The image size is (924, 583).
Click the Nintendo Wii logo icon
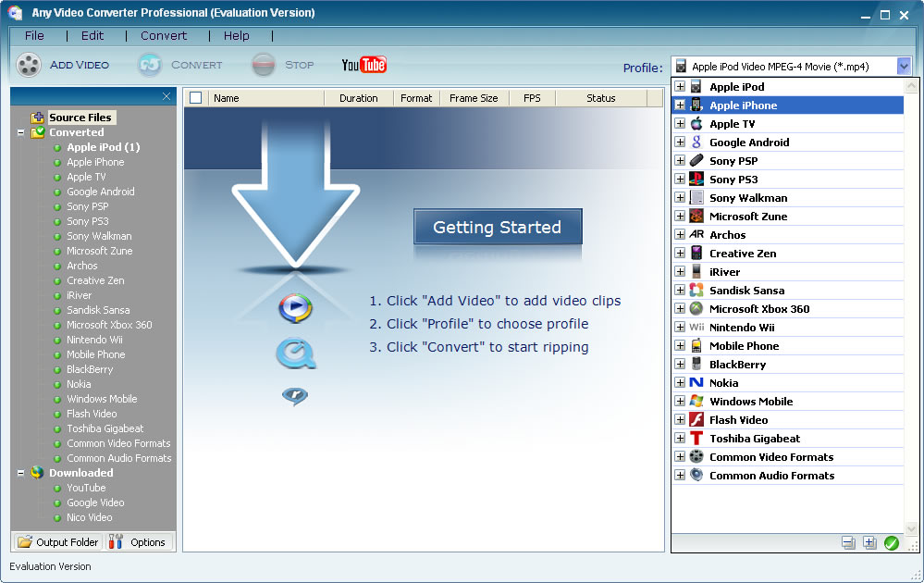(696, 328)
